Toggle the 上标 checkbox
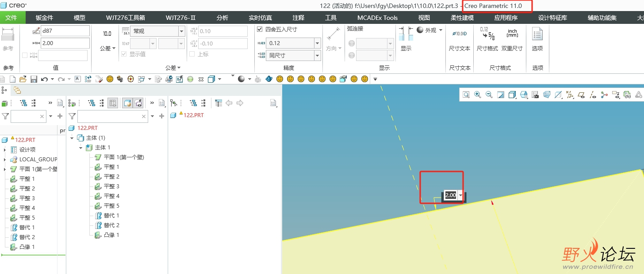644x274 pixels. tap(192, 54)
